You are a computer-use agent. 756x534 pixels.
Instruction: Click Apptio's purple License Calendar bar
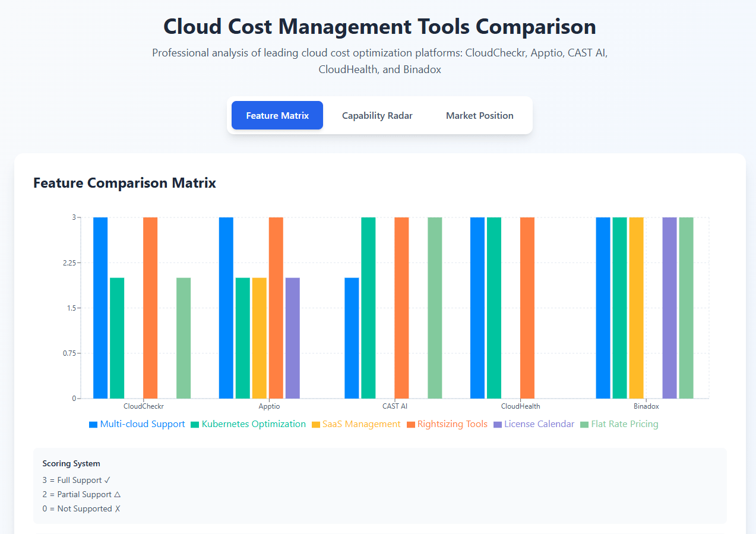pyautogui.click(x=293, y=338)
